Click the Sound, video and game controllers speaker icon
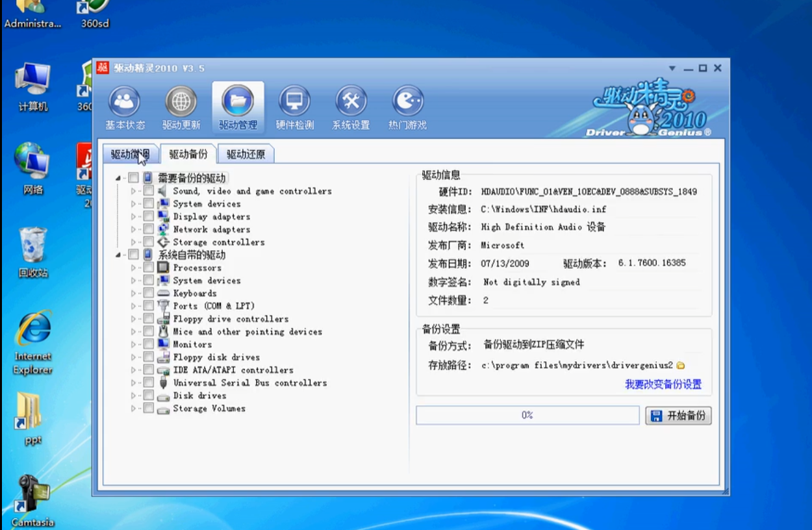This screenshot has height=530, width=812. [x=162, y=191]
